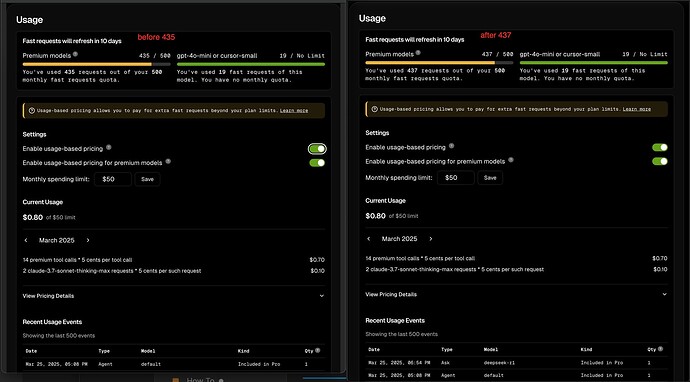Toggle usage-based pricing for premium models, left panel
690x382 pixels.
pos(317,163)
